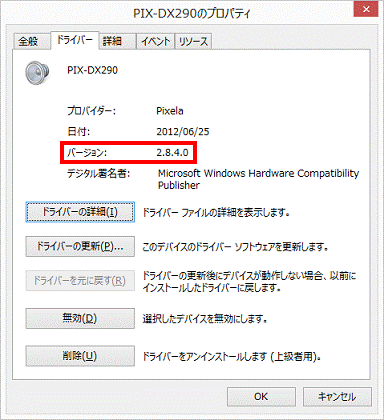Click the ドライバー ファイルの詳細を表示します description
Viewport: 384px width, 420px height.
(x=216, y=212)
